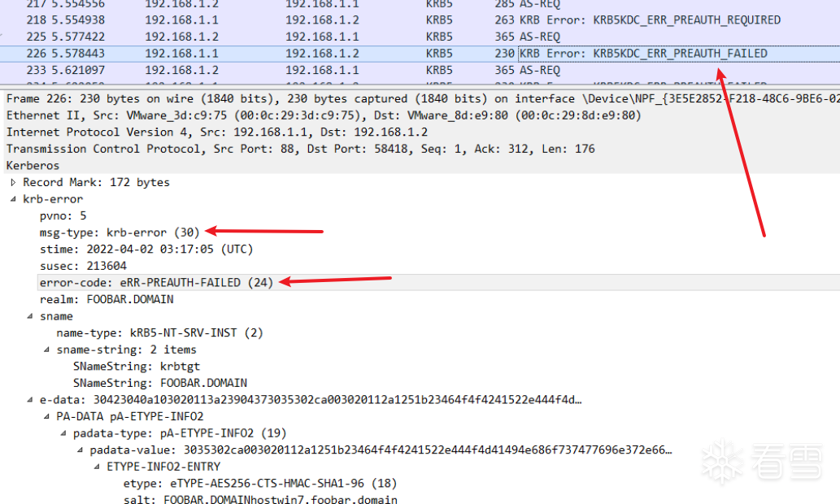Collapse the krb-error tree node
The width and height of the screenshot is (840, 504).
pyautogui.click(x=13, y=199)
